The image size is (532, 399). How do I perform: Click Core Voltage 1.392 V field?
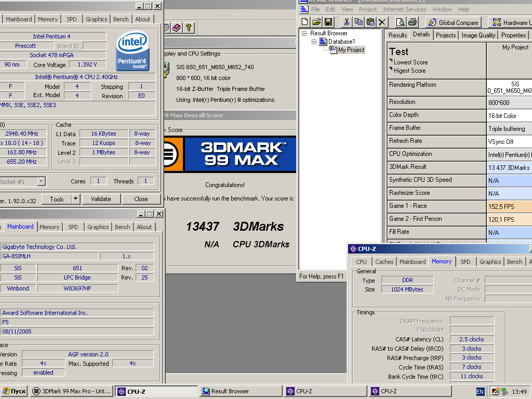tap(87, 64)
